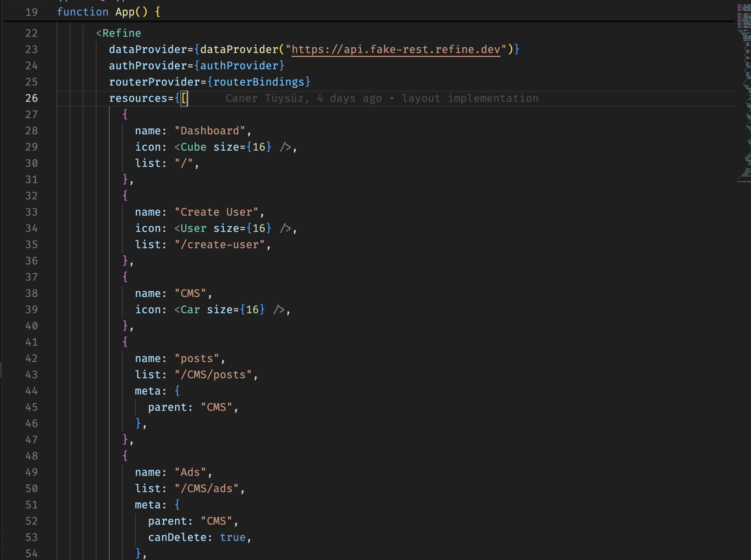
Task: Click 'parent: "CMS"' on line 45
Action: point(190,407)
